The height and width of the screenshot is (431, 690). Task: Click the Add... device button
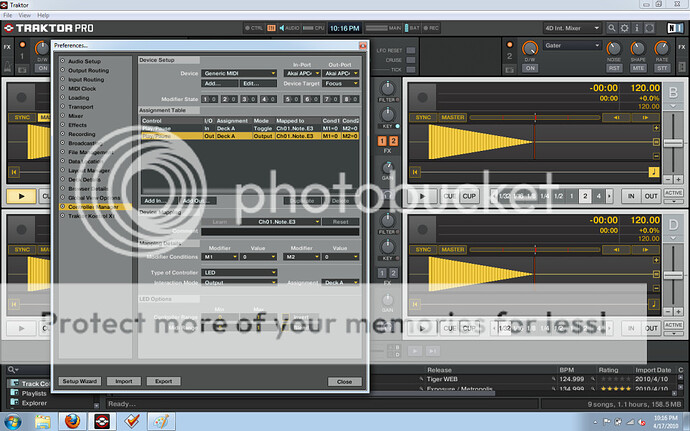[x=220, y=83]
